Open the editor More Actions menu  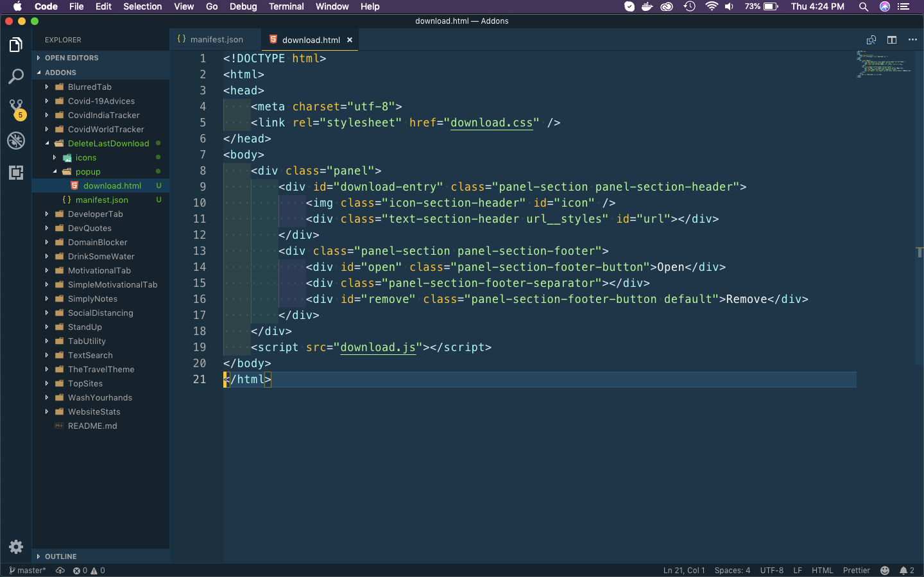tap(912, 40)
